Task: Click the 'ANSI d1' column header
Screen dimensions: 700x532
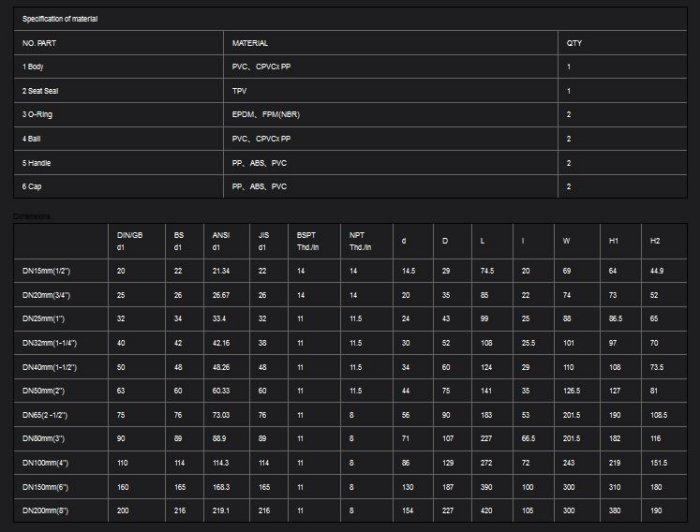Action: [222, 241]
